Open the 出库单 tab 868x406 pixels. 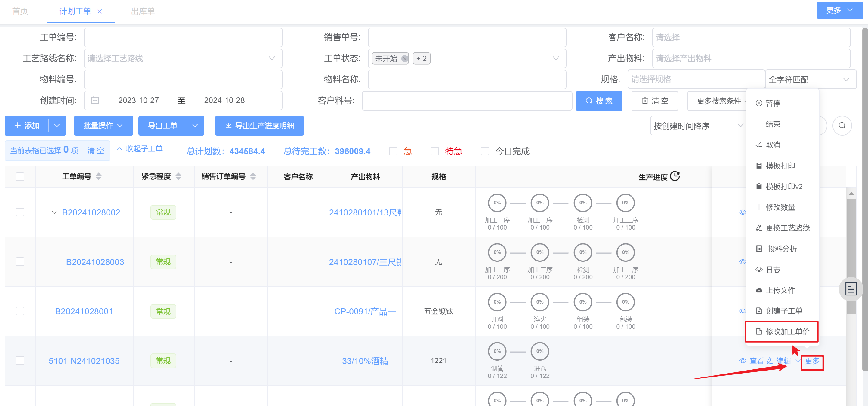pyautogui.click(x=143, y=11)
